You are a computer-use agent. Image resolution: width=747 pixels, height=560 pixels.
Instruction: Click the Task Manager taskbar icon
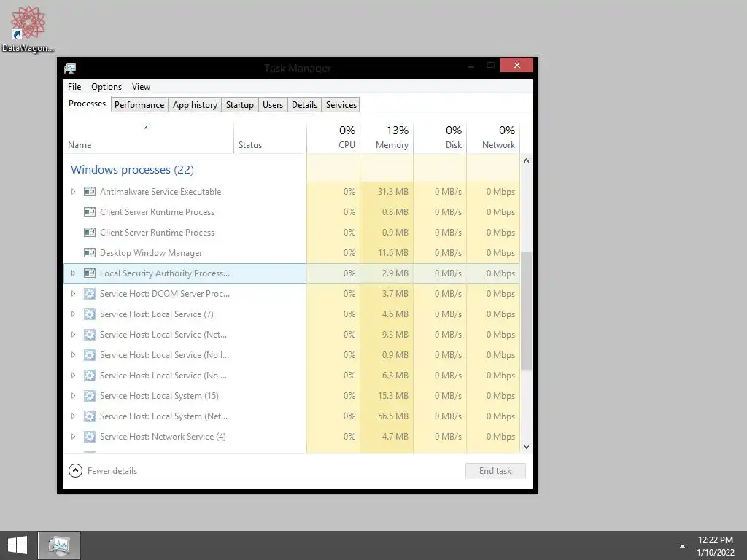point(59,545)
